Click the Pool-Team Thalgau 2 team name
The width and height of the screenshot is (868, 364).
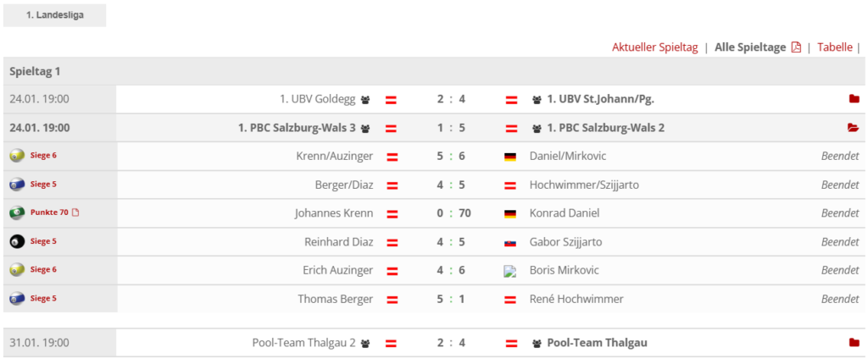coord(304,343)
